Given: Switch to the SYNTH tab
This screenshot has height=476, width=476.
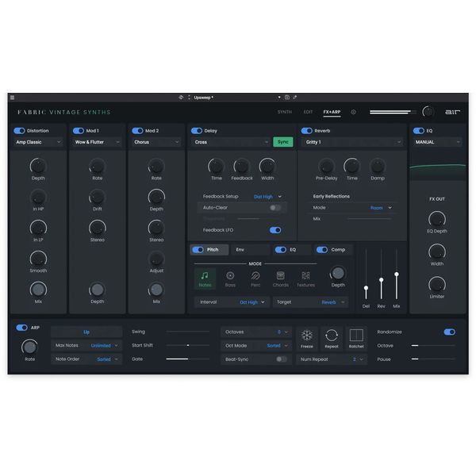Looking at the screenshot, I should [285, 112].
